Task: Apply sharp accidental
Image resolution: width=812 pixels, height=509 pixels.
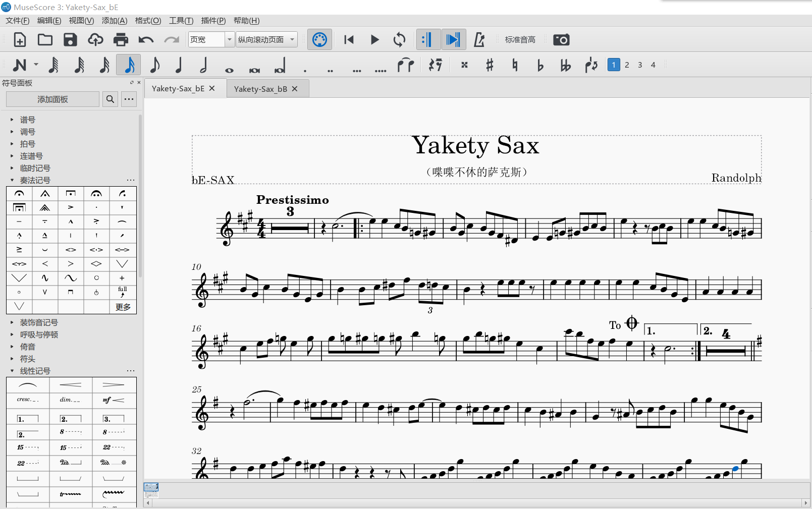Action: [490, 65]
